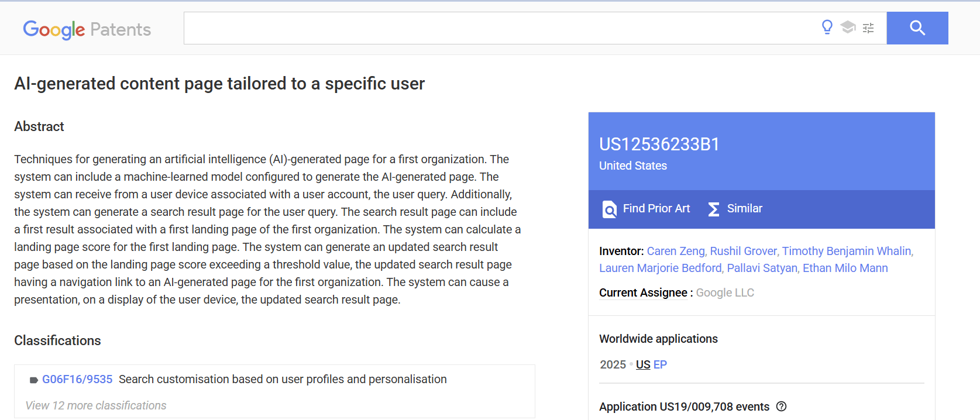Click the patent title heading
The width and height of the screenshot is (980, 420).
tap(219, 84)
